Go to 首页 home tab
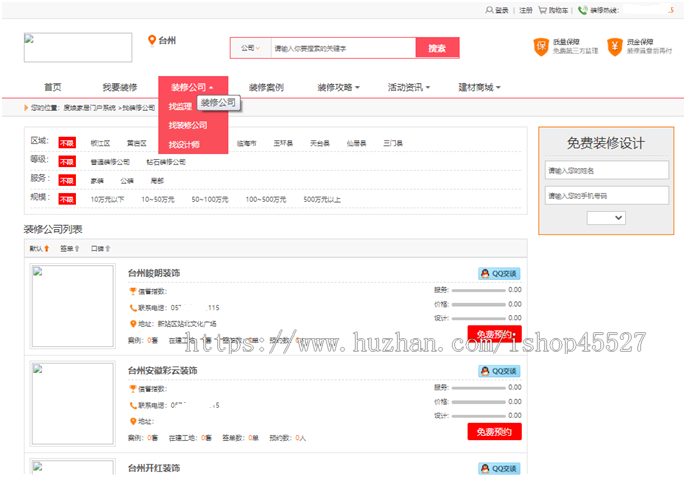The width and height of the screenshot is (686, 477). pyautogui.click(x=53, y=88)
